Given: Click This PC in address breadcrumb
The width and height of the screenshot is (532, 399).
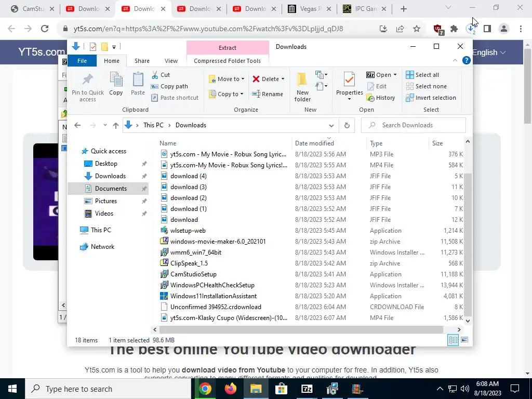Looking at the screenshot, I should (x=153, y=125).
